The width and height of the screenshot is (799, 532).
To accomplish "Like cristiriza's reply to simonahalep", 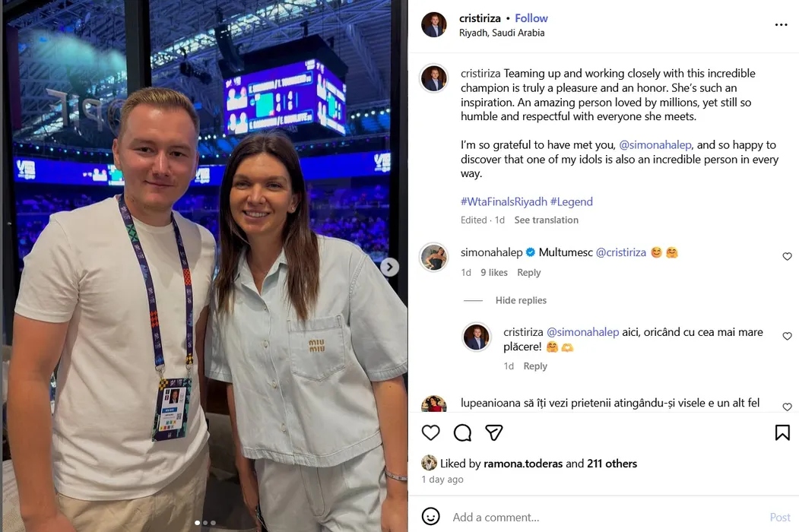I will [788, 336].
